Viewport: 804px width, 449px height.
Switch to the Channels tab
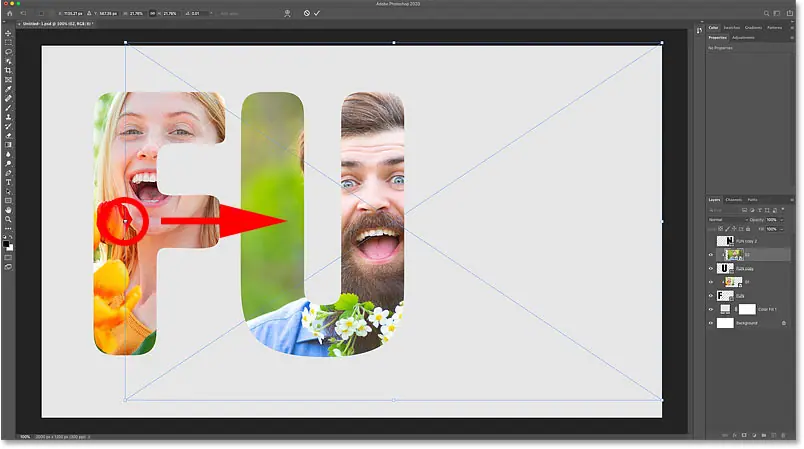pyautogui.click(x=733, y=199)
